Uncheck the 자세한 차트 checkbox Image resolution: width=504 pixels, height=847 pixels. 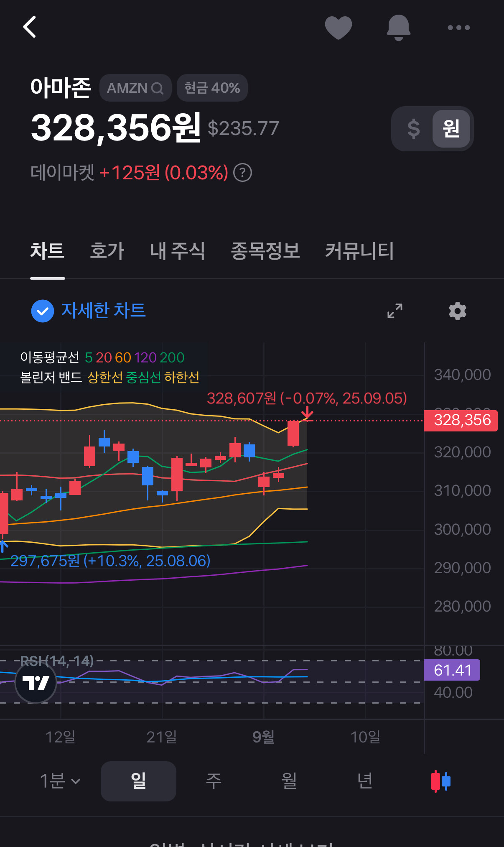(x=43, y=311)
